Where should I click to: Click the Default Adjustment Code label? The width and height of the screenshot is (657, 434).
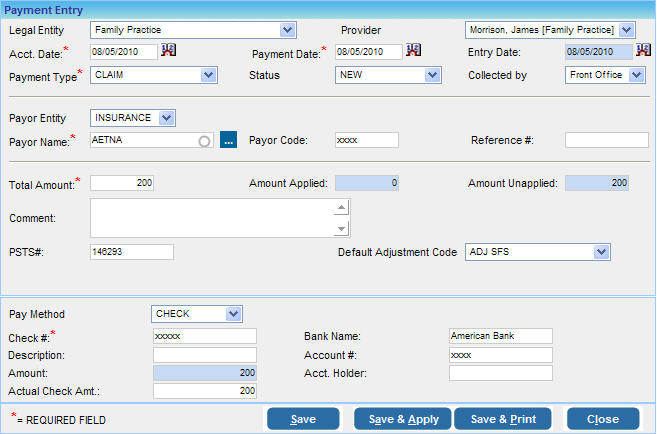397,252
